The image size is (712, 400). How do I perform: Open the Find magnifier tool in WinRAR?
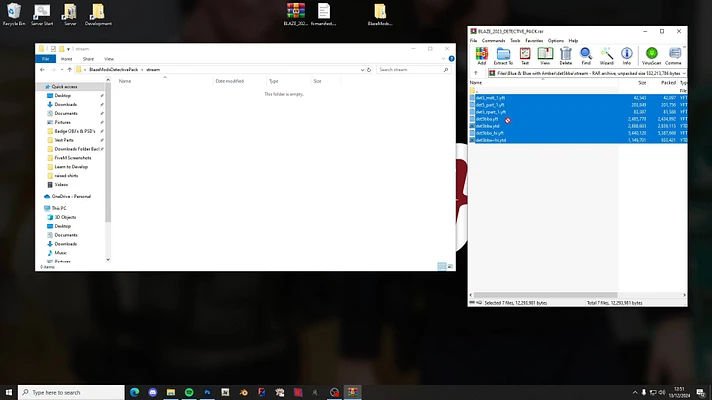coord(586,56)
